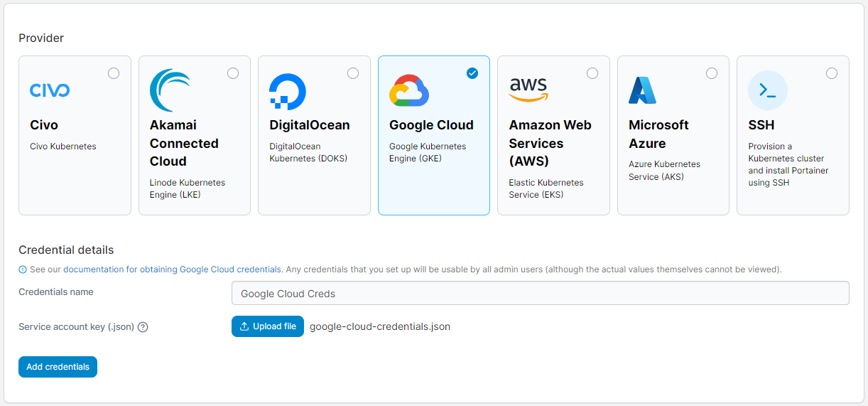Click the Akamai Connected Cloud logo
Image resolution: width=868 pixels, height=406 pixels.
pos(170,90)
